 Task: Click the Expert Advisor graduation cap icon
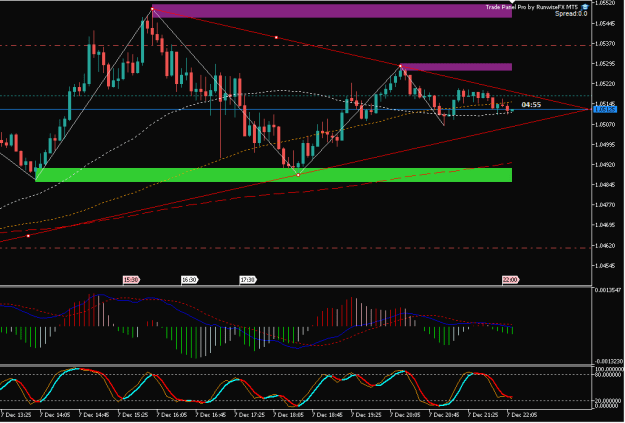[x=585, y=7]
